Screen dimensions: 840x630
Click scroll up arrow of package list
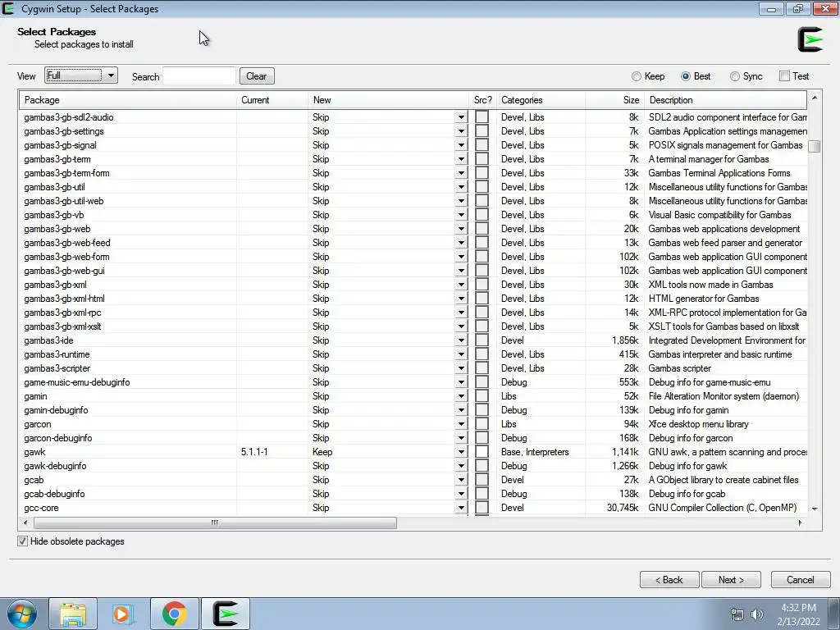click(815, 98)
